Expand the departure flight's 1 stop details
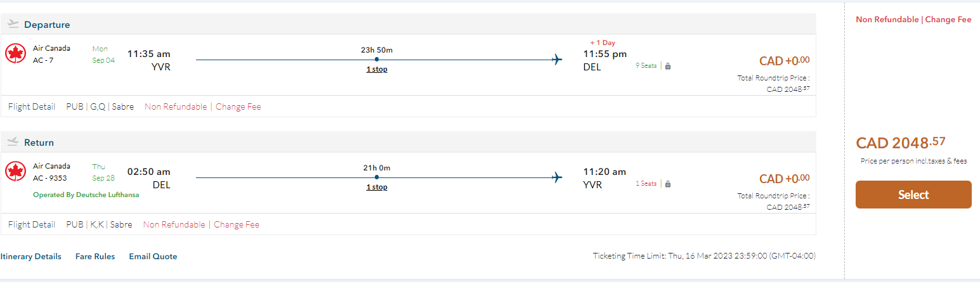This screenshot has width=980, height=282. (x=377, y=69)
